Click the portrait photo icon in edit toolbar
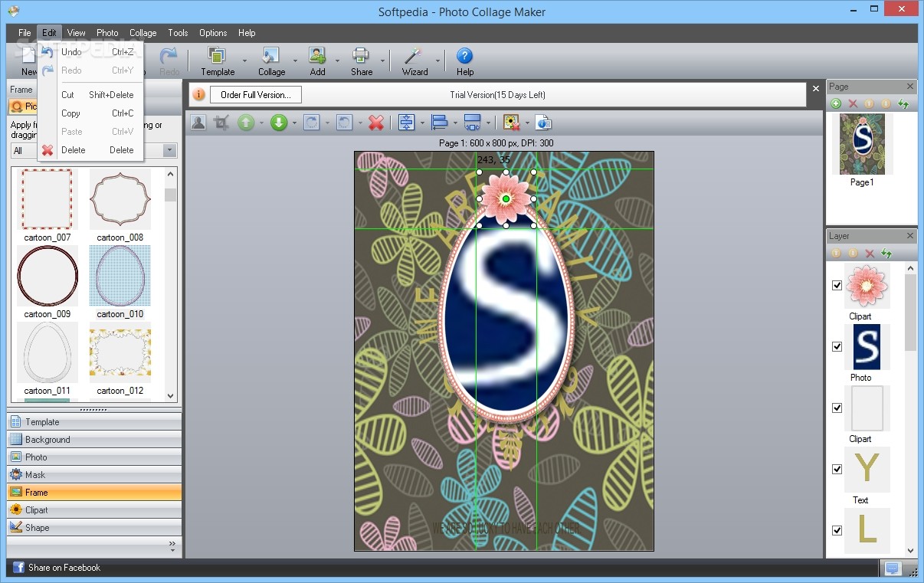The height and width of the screenshot is (583, 924). [x=198, y=123]
